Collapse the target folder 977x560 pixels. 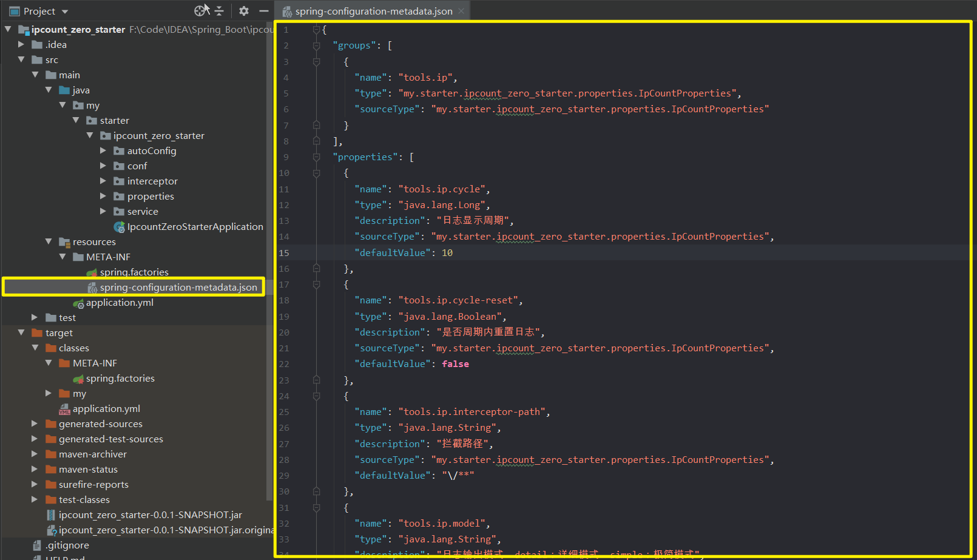coord(21,332)
